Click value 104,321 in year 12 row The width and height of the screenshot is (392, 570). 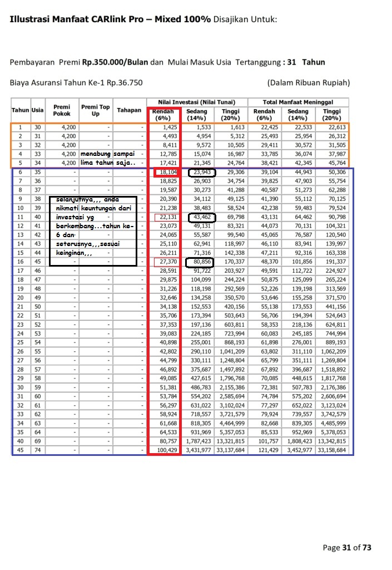tap(336, 226)
